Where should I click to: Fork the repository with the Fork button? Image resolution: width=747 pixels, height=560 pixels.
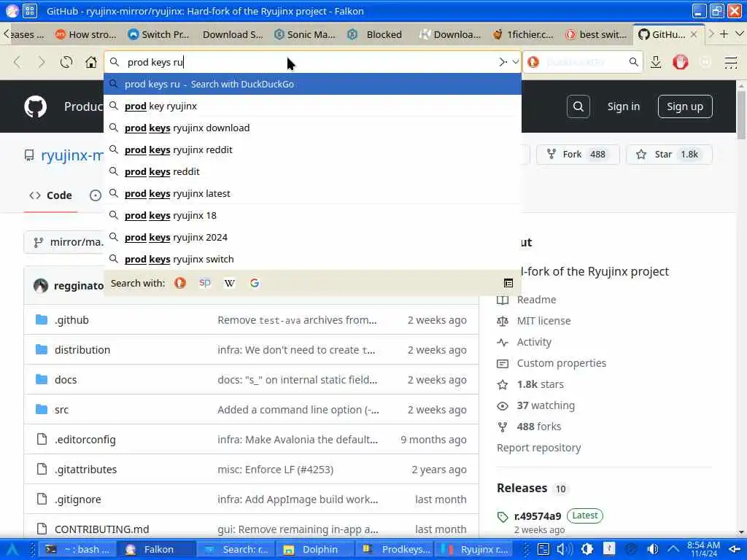pos(578,155)
